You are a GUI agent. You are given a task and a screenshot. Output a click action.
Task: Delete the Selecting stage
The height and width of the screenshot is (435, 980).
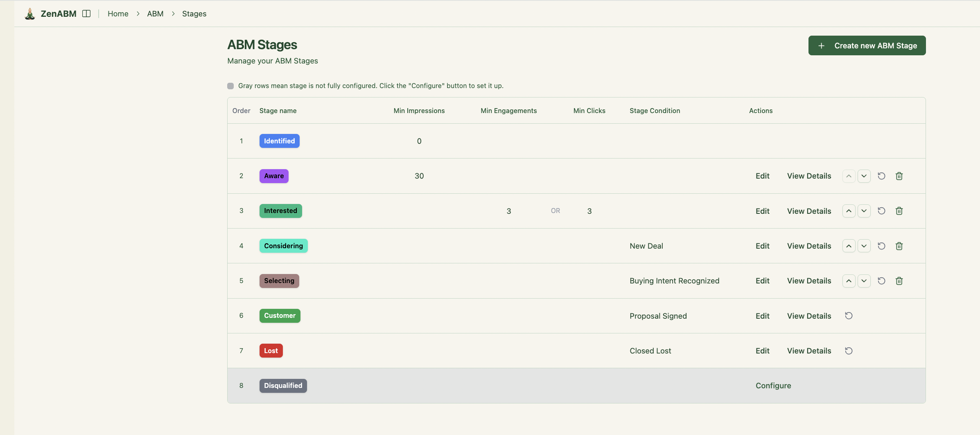click(899, 281)
